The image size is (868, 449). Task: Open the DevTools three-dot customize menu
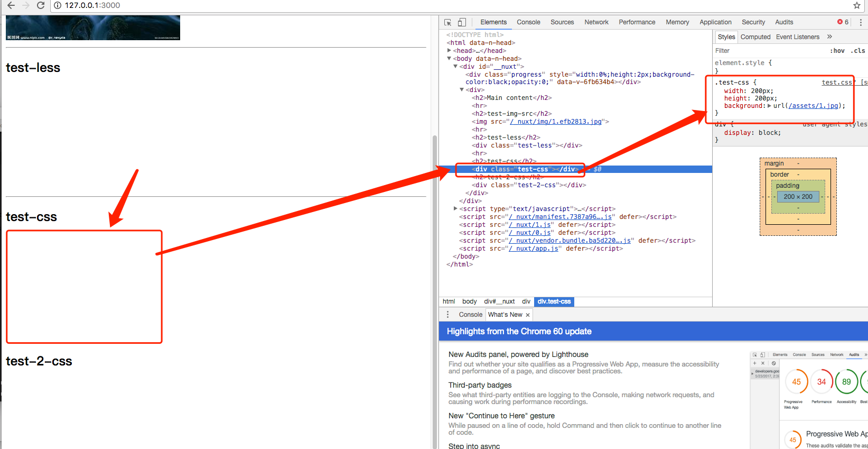[861, 22]
